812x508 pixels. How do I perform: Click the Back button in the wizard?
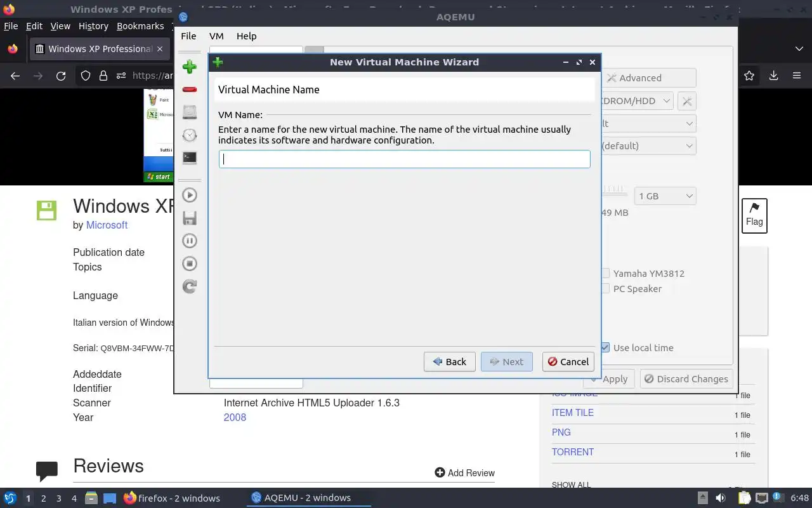pyautogui.click(x=450, y=361)
